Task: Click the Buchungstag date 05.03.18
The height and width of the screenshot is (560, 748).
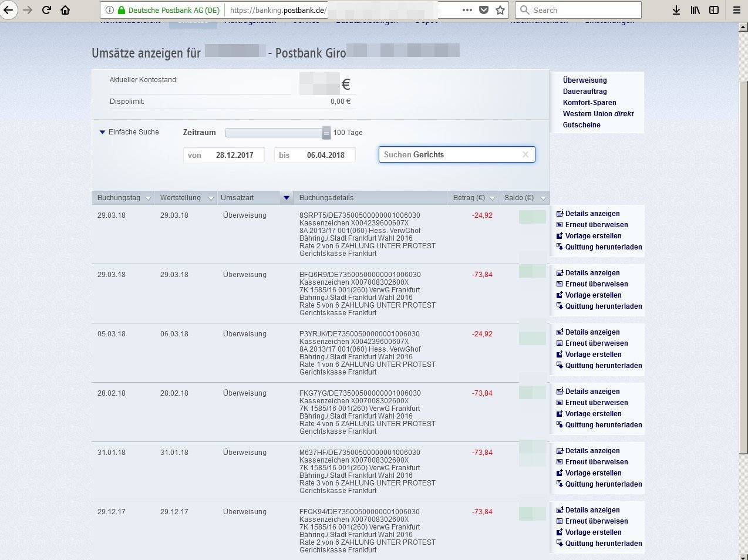Action: (x=112, y=334)
